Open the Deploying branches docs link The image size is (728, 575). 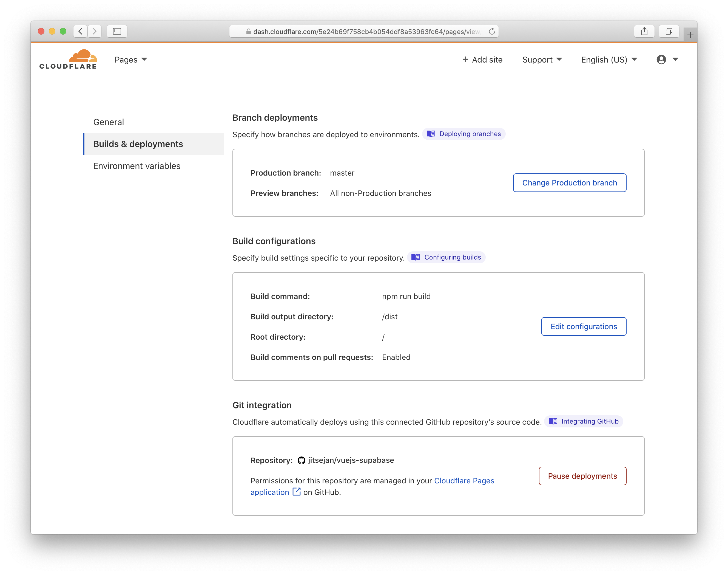point(464,134)
